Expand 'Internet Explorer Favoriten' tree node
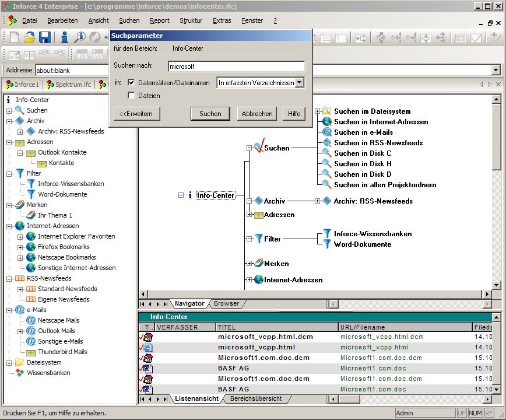 [20, 237]
